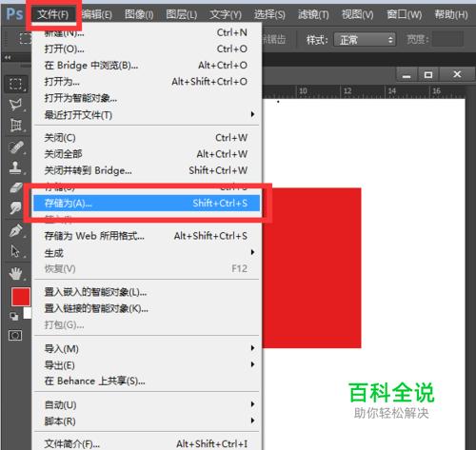Select the Hand tool
This screenshot has height=450, width=476.
click(15, 274)
